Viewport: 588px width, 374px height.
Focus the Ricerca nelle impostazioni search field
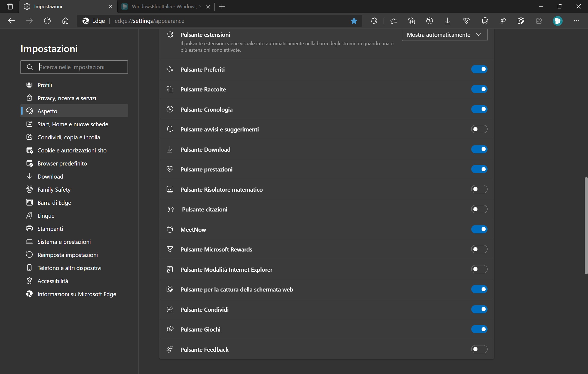74,67
